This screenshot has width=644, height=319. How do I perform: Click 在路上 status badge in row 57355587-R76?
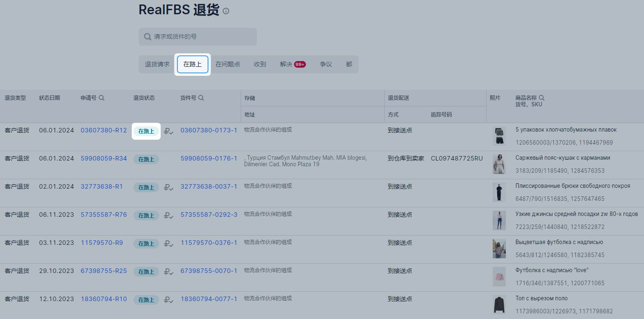[x=146, y=216]
